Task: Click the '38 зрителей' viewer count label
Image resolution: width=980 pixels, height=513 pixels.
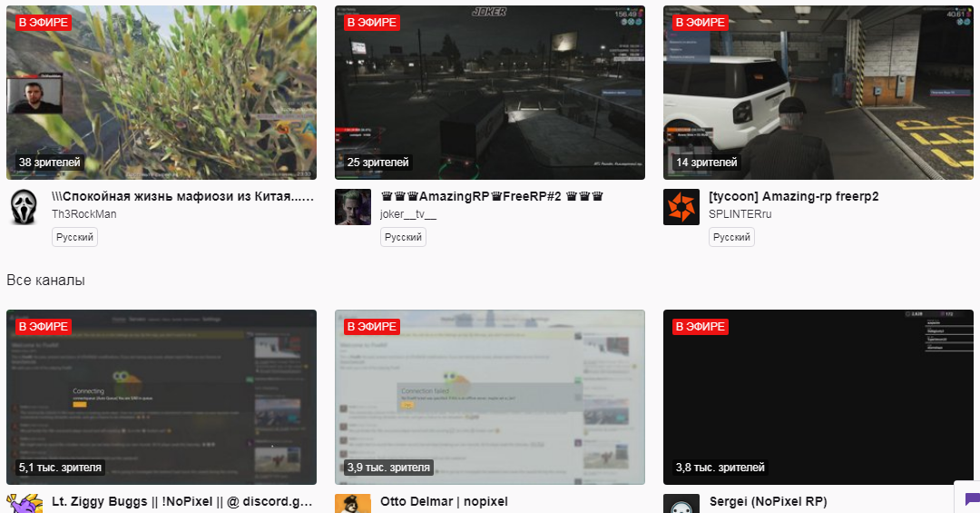Action: 49,163
